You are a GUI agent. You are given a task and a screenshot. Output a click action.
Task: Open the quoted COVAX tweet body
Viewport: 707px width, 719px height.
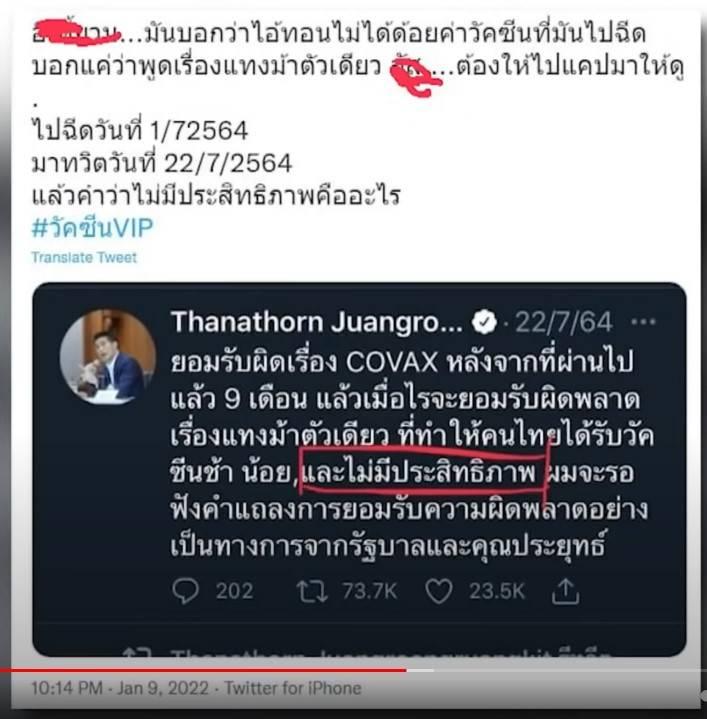coord(411,454)
